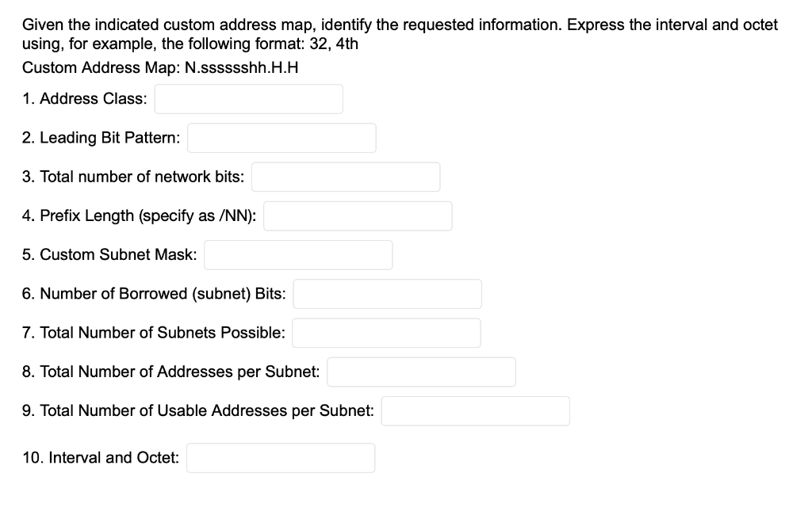Select the Usable Addresses per Subnet field

(x=475, y=410)
